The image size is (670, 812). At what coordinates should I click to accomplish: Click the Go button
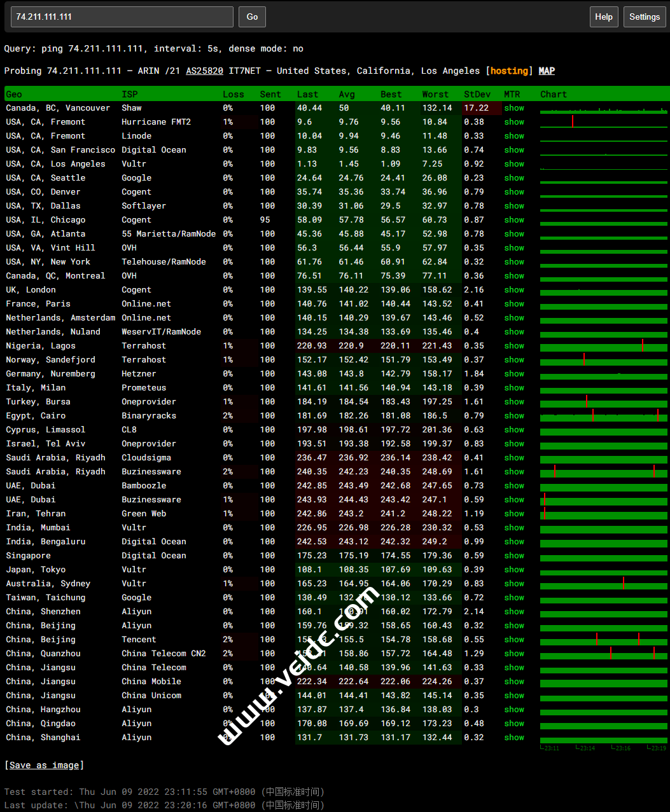click(252, 17)
